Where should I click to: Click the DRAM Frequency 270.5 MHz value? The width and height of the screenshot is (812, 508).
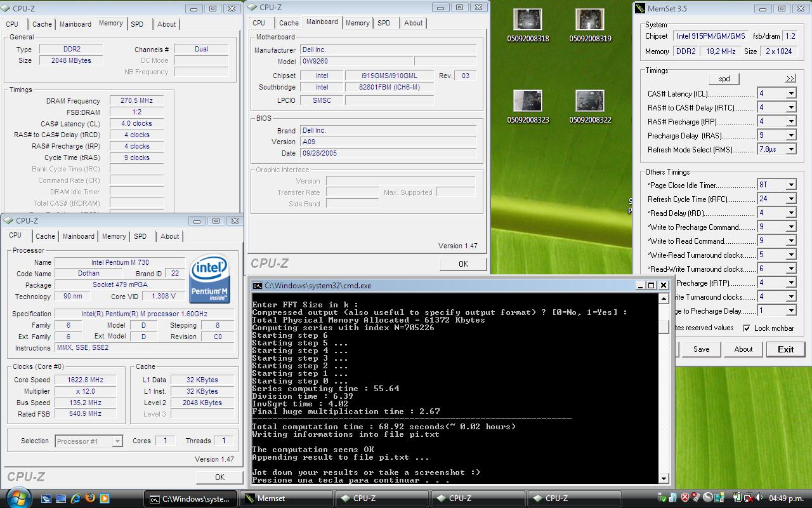click(x=136, y=100)
